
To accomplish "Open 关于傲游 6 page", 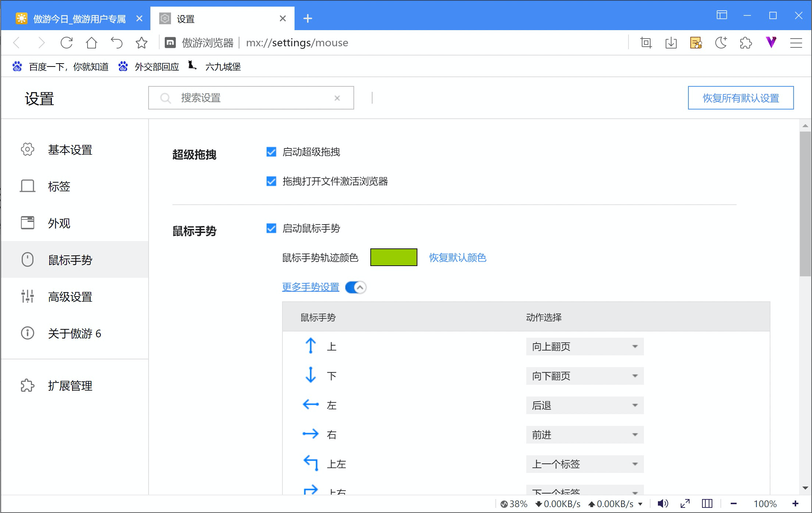I will 75,333.
